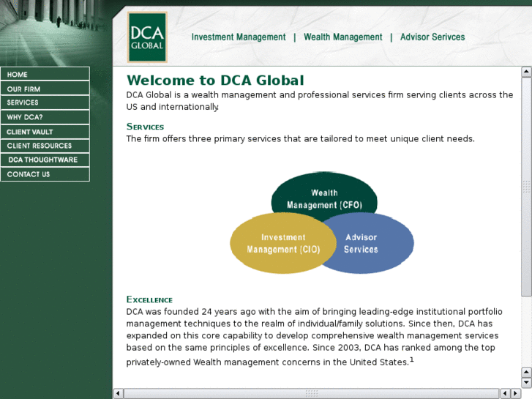The image size is (532, 399).
Task: Click vertical scrollbar thumb
Action: 526,187
